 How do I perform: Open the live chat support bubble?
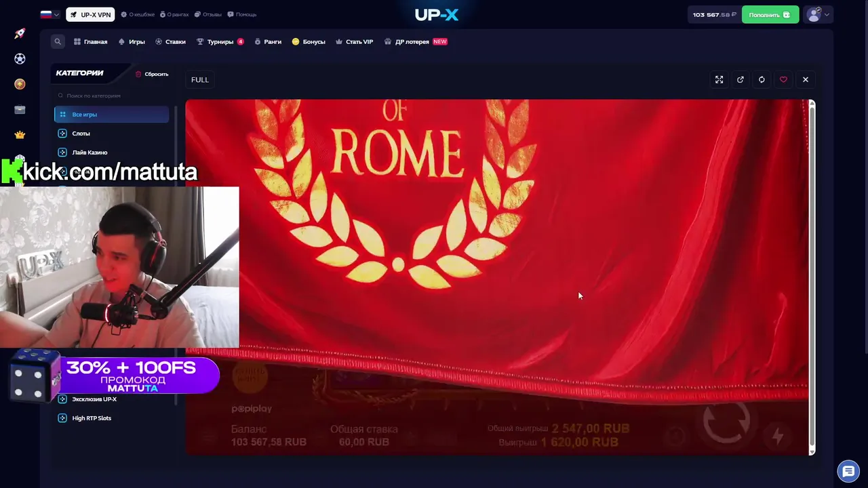pos(848,471)
